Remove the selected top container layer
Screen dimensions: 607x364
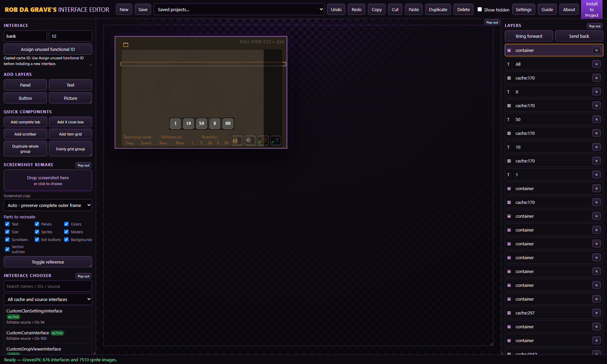[x=596, y=50]
